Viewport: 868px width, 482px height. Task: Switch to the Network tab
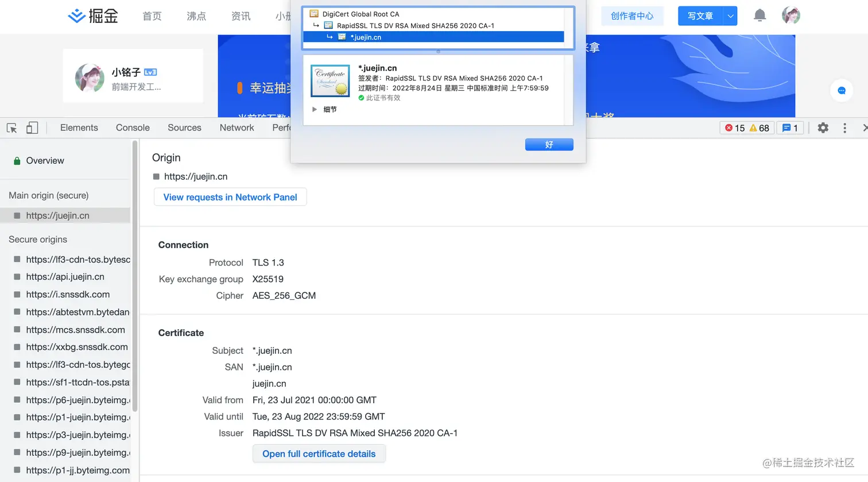[237, 128]
